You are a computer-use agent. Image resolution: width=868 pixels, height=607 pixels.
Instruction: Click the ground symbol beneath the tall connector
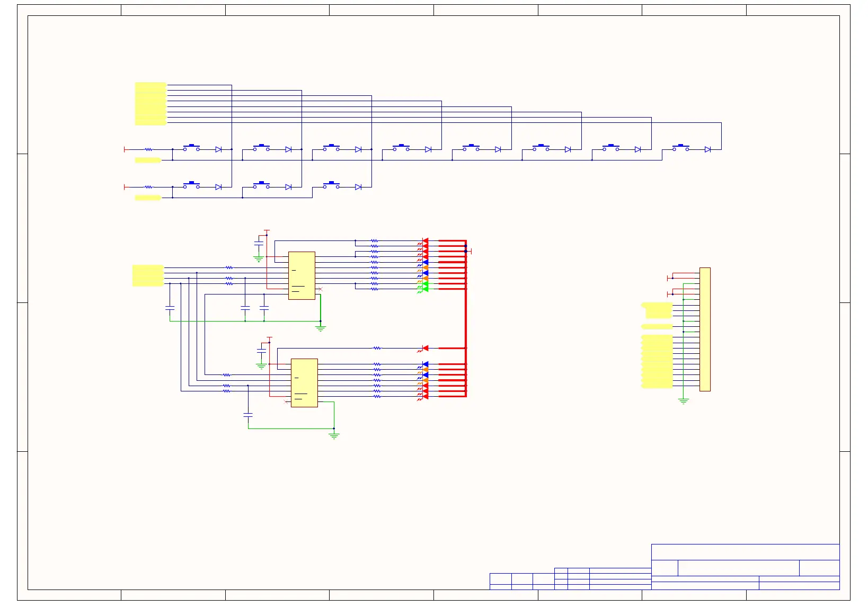(x=684, y=401)
